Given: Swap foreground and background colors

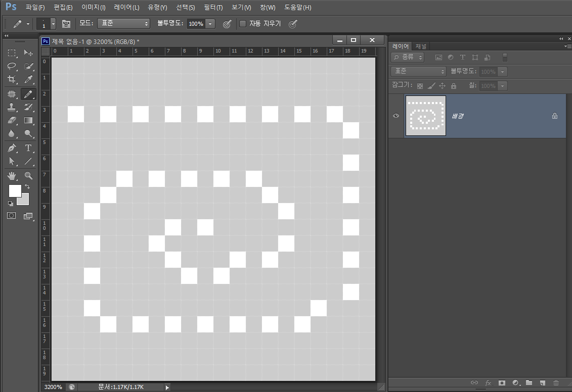Looking at the screenshot, I should point(27,186).
